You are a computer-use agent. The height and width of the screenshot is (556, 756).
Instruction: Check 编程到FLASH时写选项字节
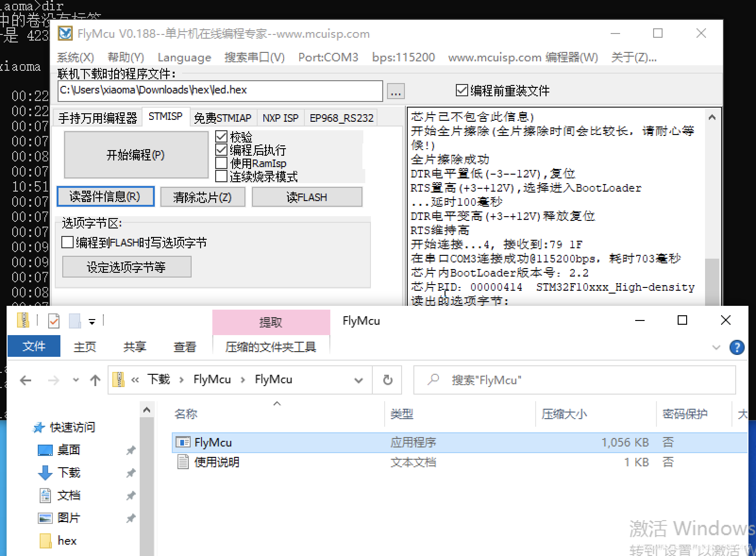(x=67, y=242)
